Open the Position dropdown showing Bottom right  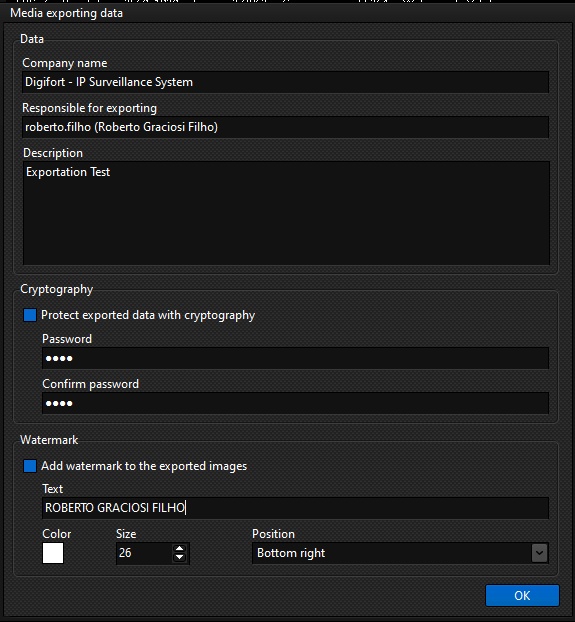[x=400, y=553]
